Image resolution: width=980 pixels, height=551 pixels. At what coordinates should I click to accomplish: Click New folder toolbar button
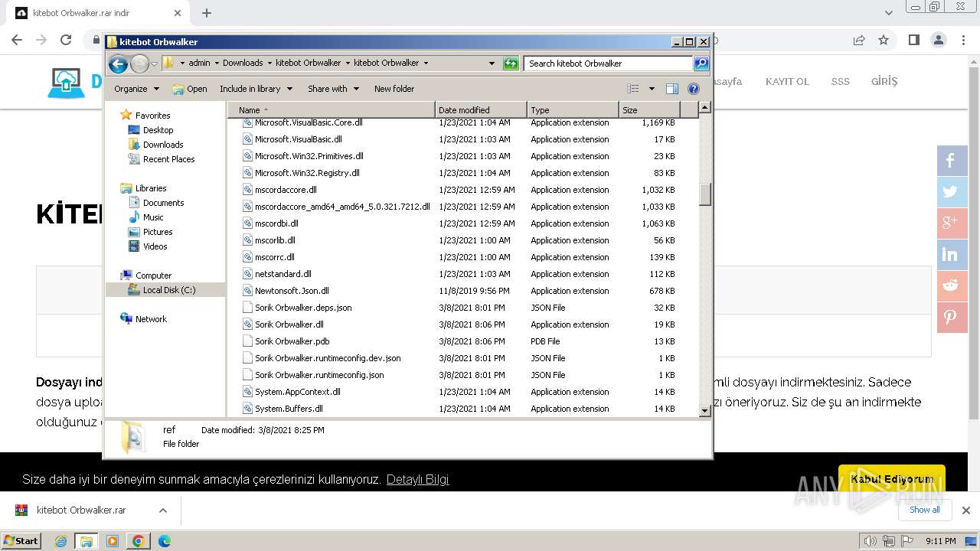pyautogui.click(x=394, y=89)
